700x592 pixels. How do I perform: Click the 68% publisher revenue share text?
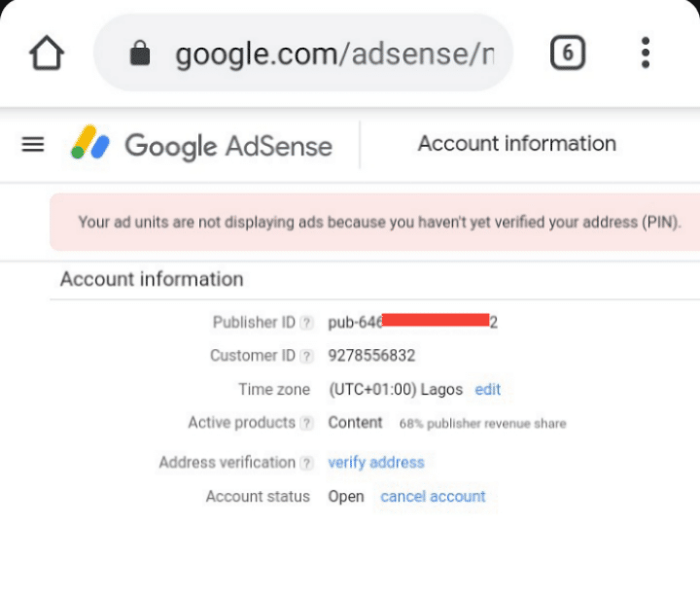pyautogui.click(x=482, y=423)
